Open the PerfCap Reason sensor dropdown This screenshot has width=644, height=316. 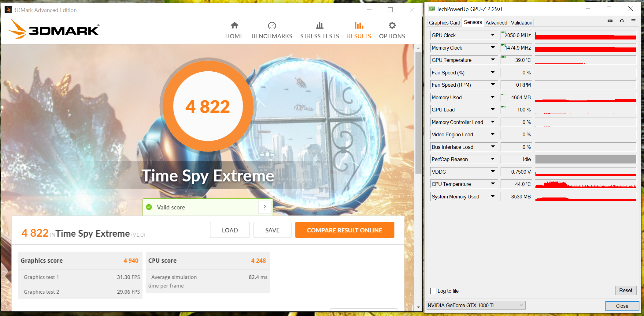tap(493, 159)
